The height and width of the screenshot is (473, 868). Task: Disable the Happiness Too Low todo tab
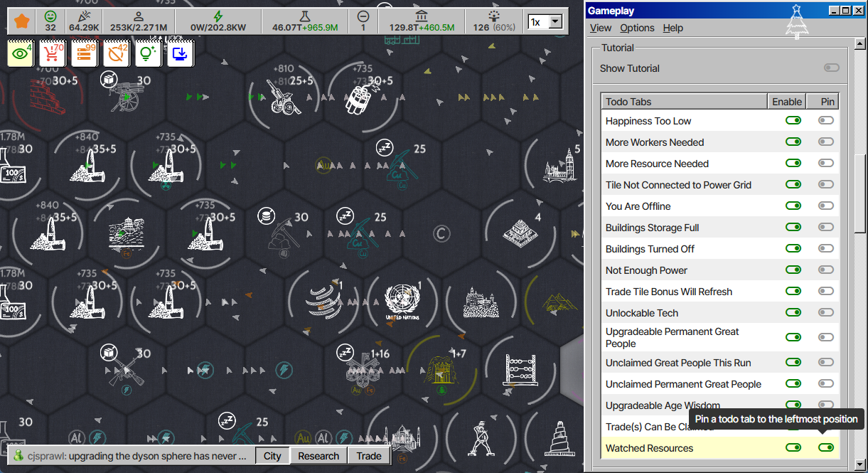793,121
